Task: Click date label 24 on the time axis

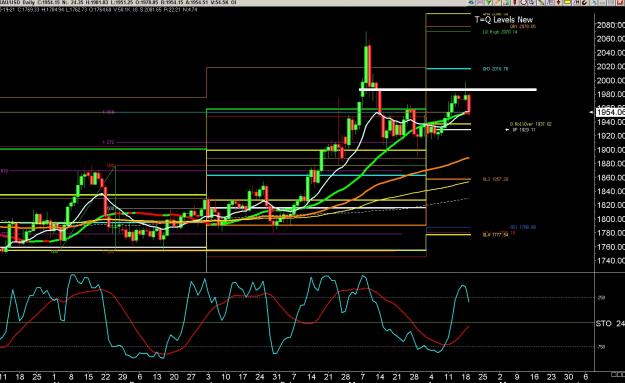Action: pos(260,377)
